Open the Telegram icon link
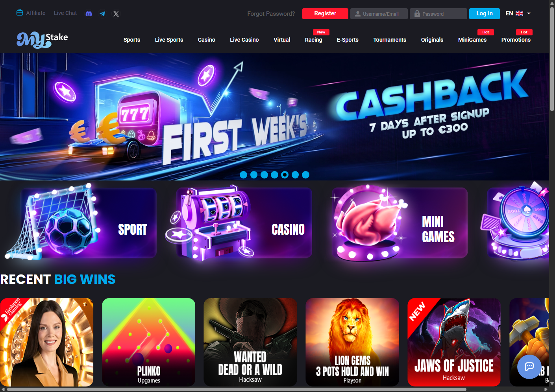The width and height of the screenshot is (555, 392). tap(102, 13)
